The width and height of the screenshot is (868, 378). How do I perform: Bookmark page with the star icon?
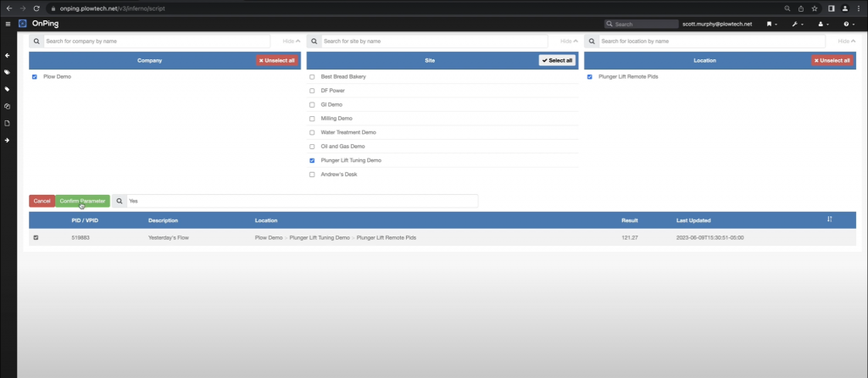[x=815, y=8]
